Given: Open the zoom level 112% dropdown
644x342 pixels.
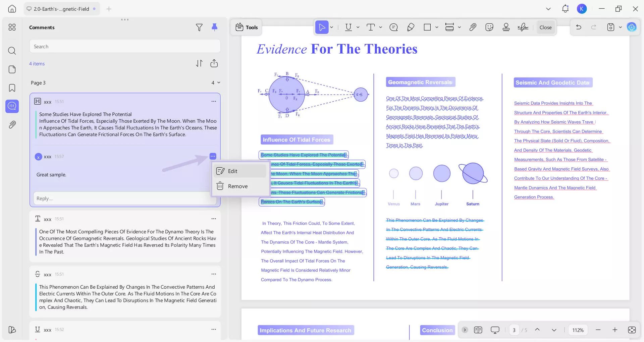Looking at the screenshot, I should pos(578,330).
